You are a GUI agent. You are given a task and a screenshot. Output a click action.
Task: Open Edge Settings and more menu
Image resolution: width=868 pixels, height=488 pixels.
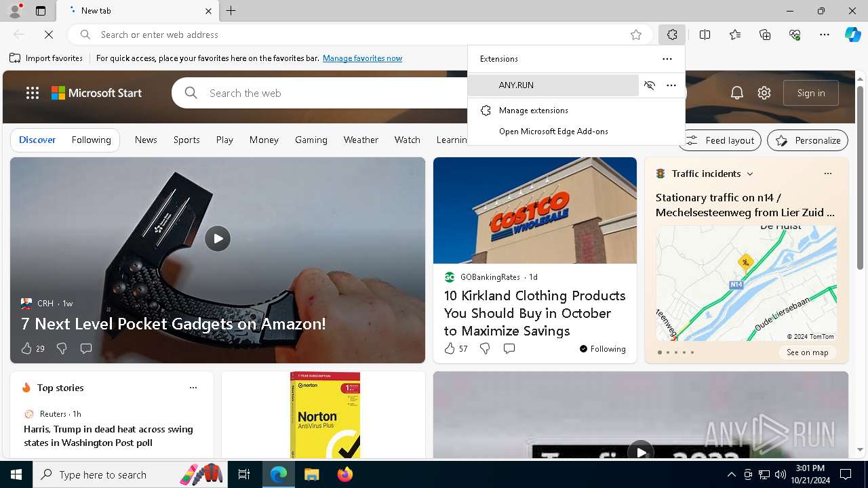825,35
